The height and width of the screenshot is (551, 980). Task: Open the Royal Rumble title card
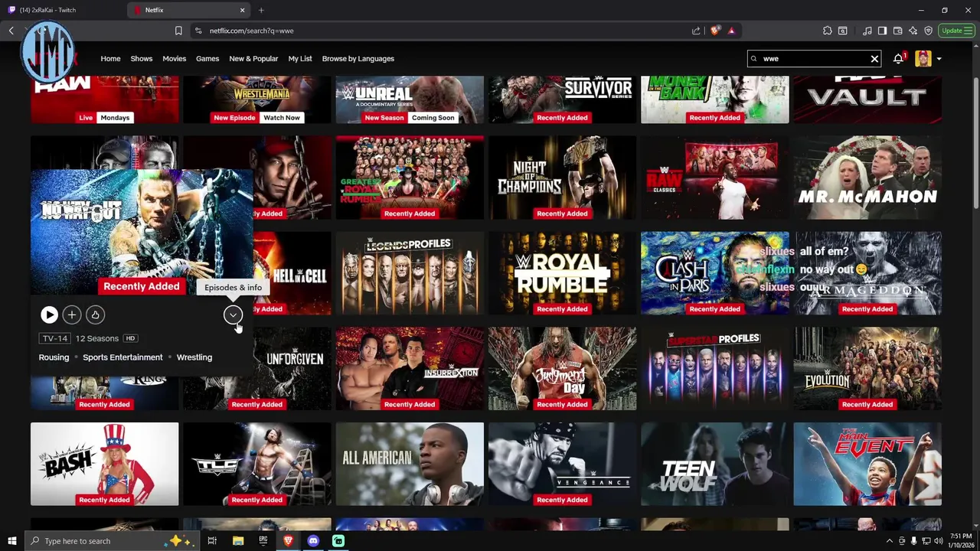pyautogui.click(x=562, y=273)
